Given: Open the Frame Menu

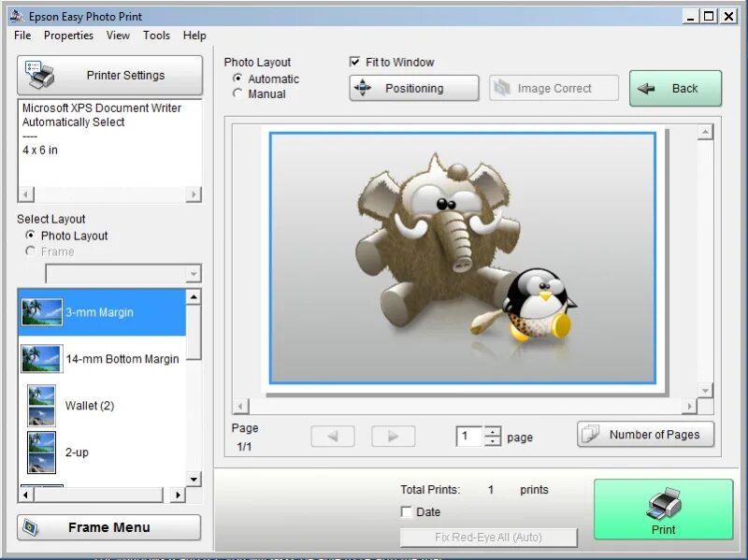Looking at the screenshot, I should [x=108, y=527].
